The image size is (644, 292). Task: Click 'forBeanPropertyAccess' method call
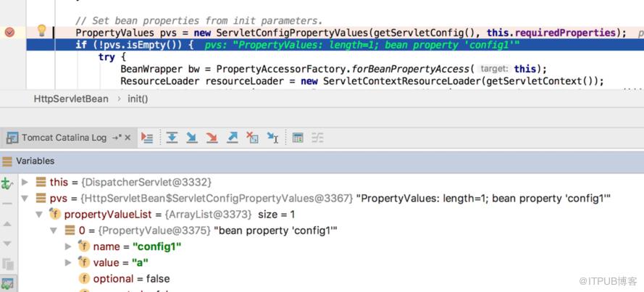tap(411, 69)
